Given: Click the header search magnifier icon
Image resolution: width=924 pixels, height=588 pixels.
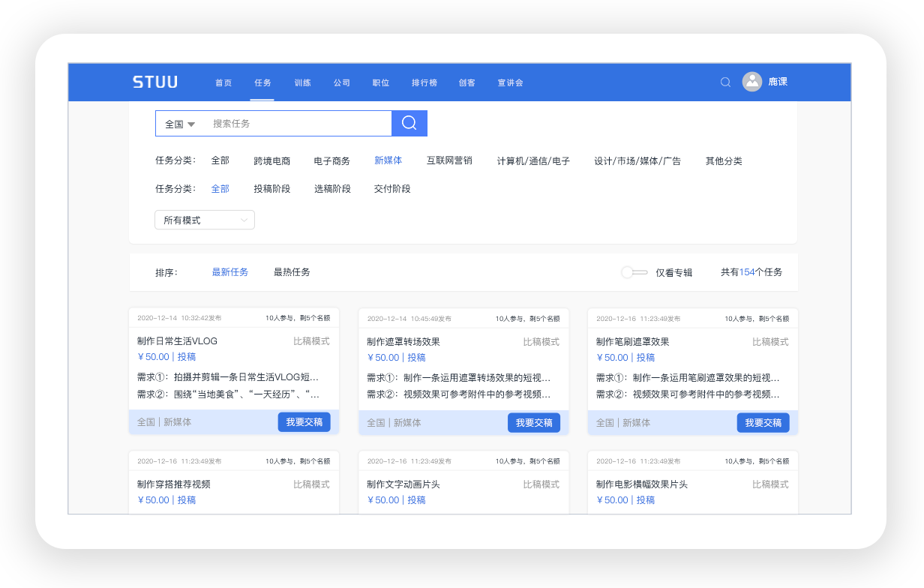Looking at the screenshot, I should [x=725, y=82].
